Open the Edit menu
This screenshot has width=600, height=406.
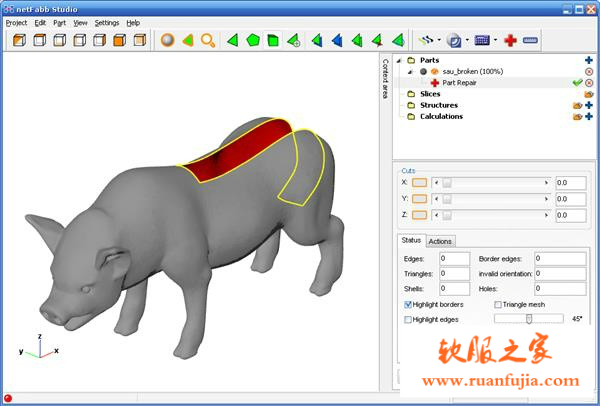tap(40, 23)
